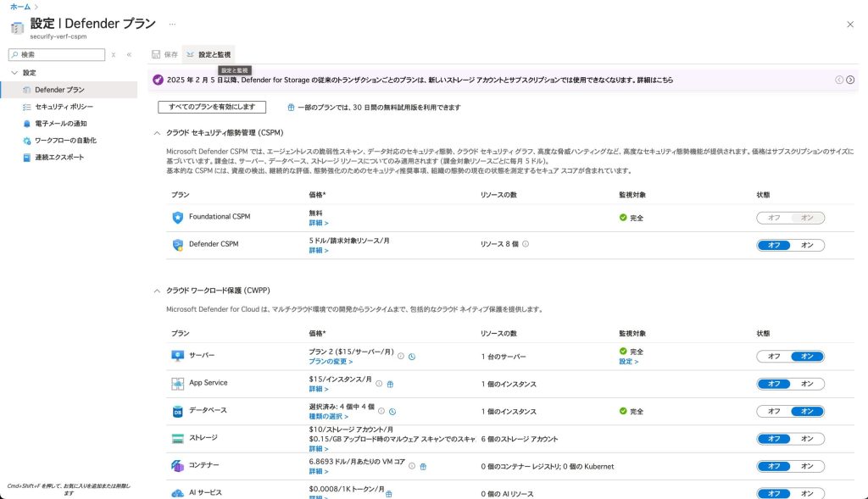Open the Settings and Monitoring toolbar item
The image size is (868, 499).
click(x=209, y=54)
